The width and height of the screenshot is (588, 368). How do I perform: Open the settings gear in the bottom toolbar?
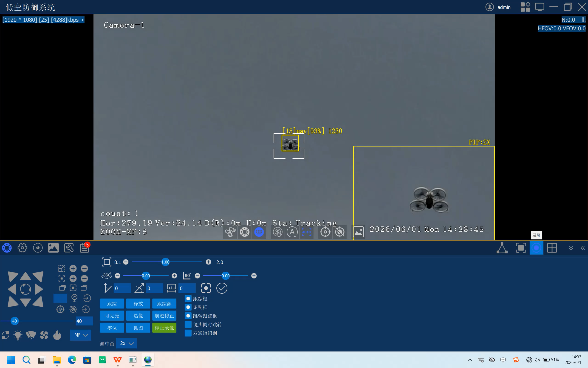click(22, 248)
